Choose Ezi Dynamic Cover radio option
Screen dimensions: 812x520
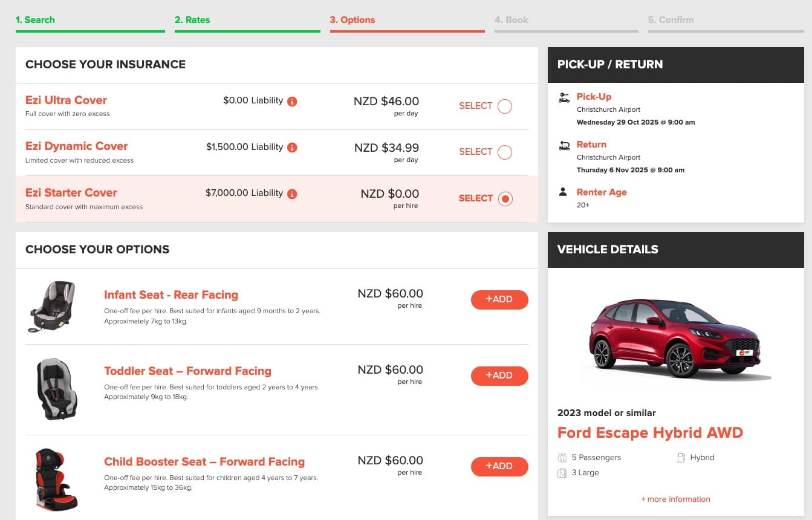pos(505,152)
